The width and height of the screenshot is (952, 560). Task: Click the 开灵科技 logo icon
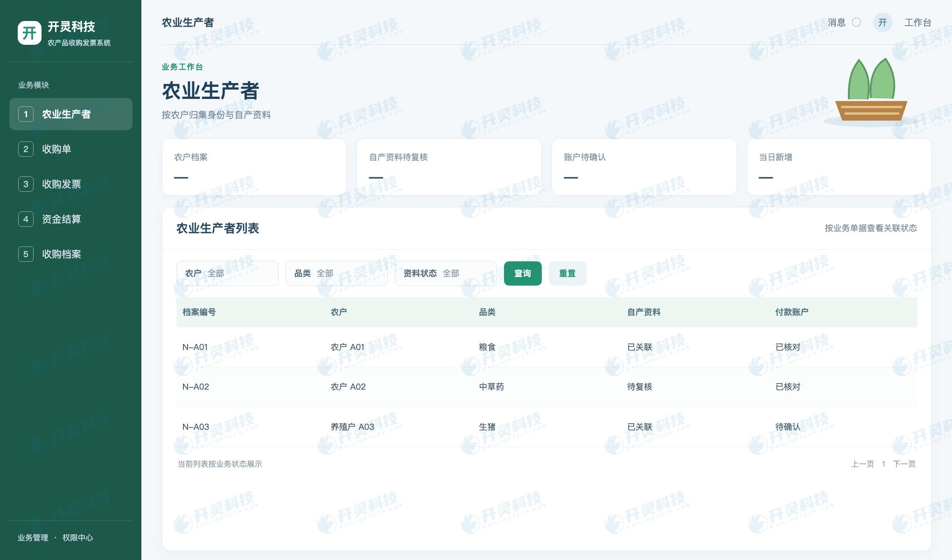(29, 33)
